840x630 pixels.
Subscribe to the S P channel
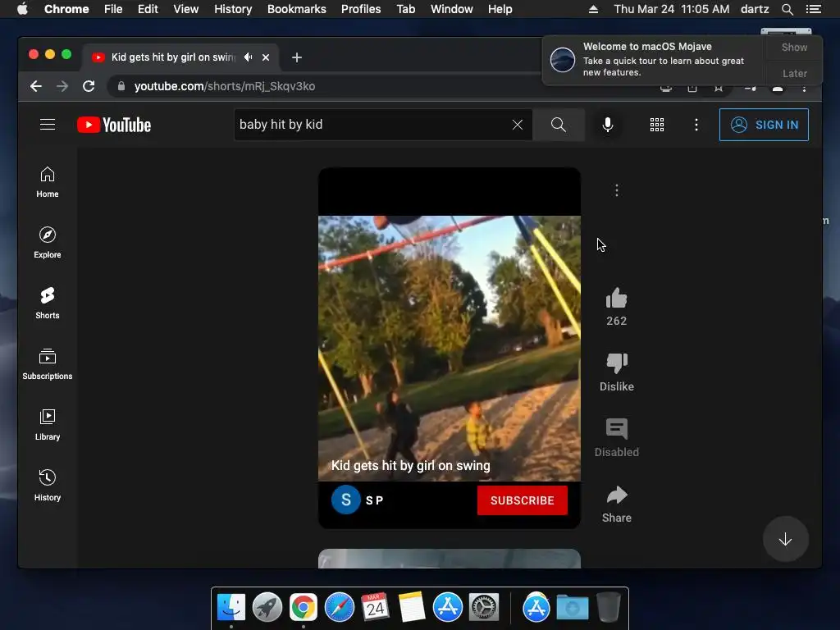click(523, 500)
